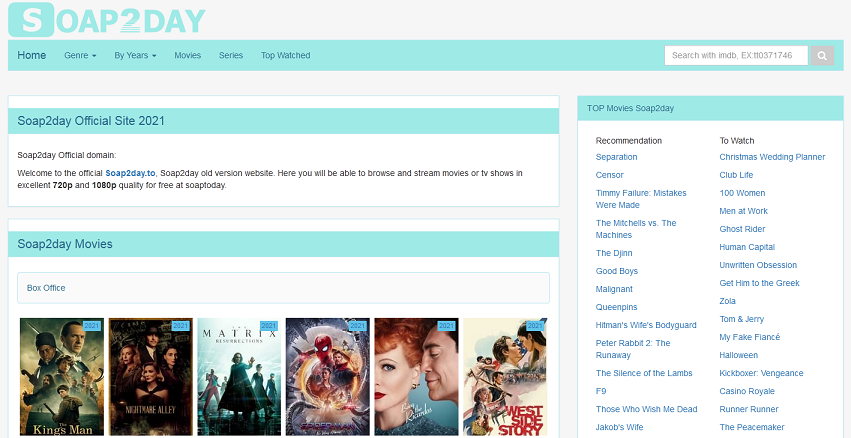The image size is (851, 438).
Task: Open The Matrix Resurrections poster
Action: click(239, 377)
